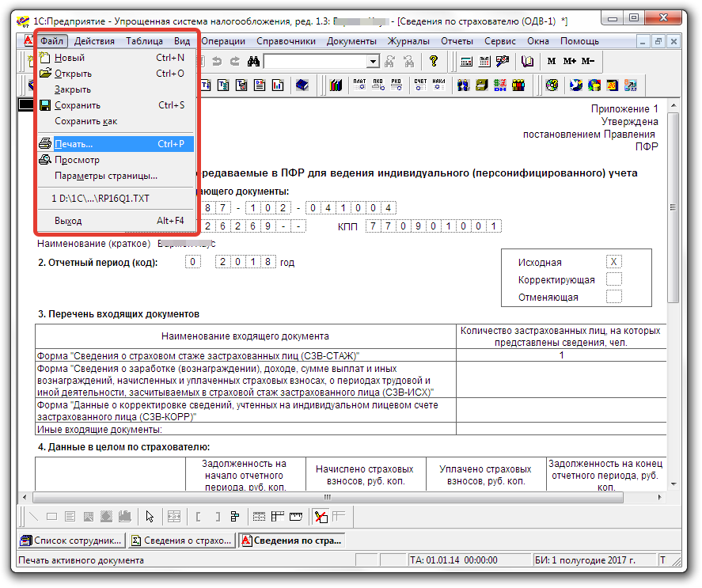Choose Открыть in the File menu

pyautogui.click(x=116, y=74)
